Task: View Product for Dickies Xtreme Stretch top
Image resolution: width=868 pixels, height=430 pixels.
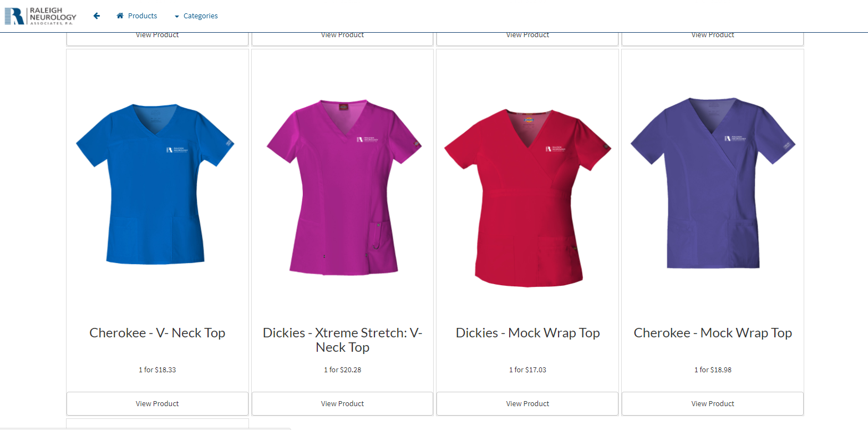Action: click(343, 404)
